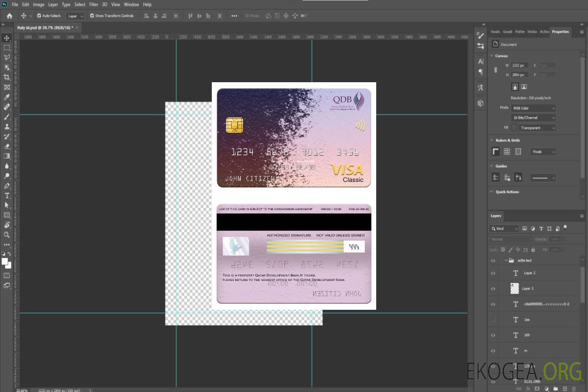
Task: Switch to the Properties tab
Action: click(x=560, y=32)
